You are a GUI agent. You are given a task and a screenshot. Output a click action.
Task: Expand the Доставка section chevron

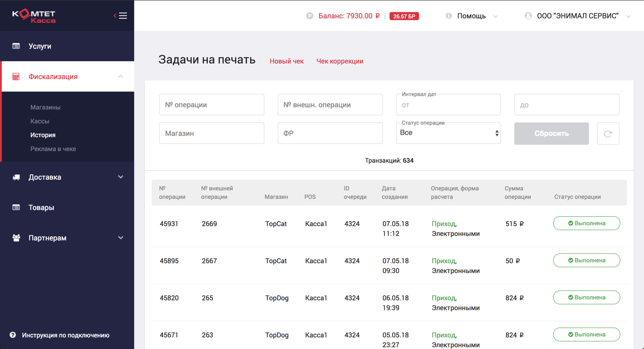coord(120,177)
